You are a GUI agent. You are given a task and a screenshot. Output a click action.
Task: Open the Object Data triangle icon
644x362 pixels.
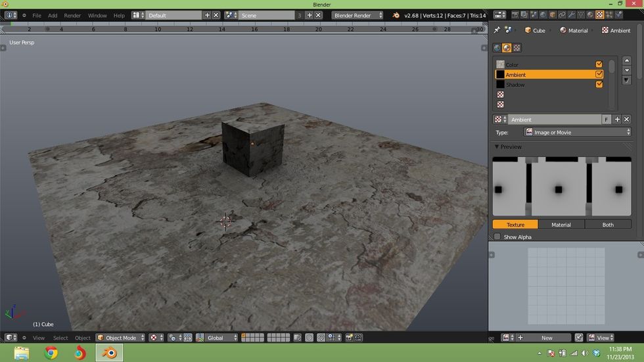coord(581,14)
